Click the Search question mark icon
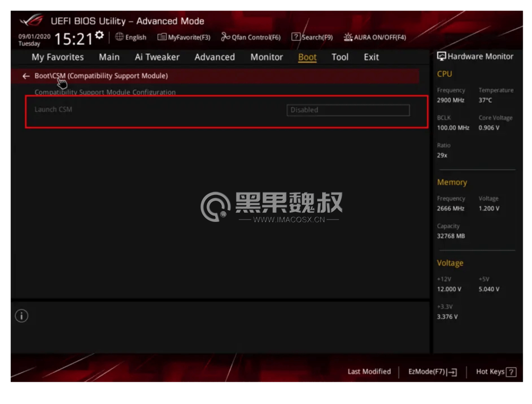The width and height of the screenshot is (532, 404). (x=296, y=36)
